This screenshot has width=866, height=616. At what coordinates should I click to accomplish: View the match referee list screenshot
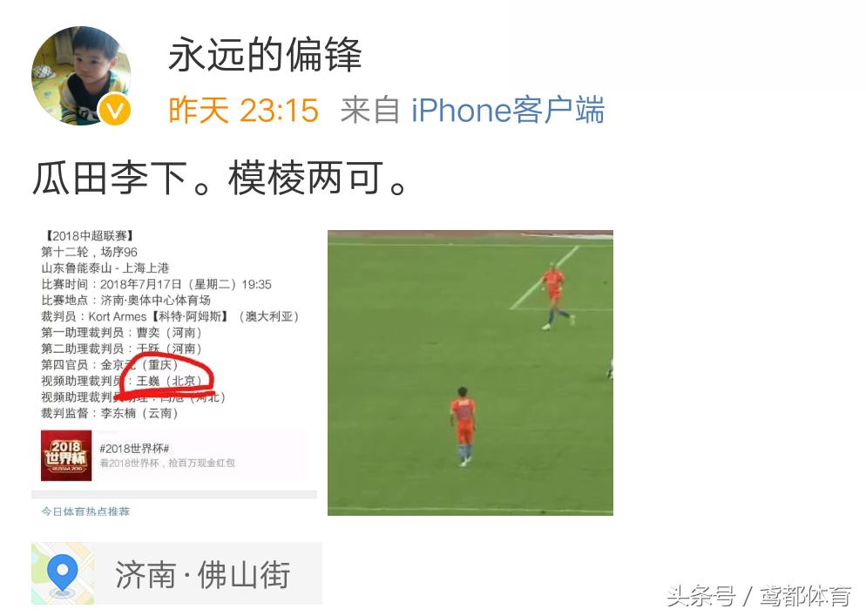[x=174, y=373]
